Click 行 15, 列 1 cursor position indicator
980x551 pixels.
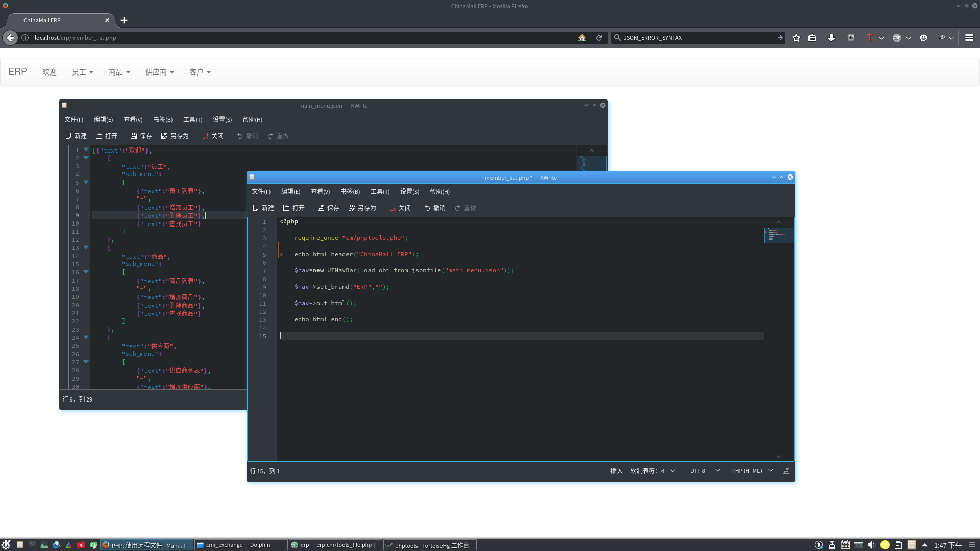(264, 471)
